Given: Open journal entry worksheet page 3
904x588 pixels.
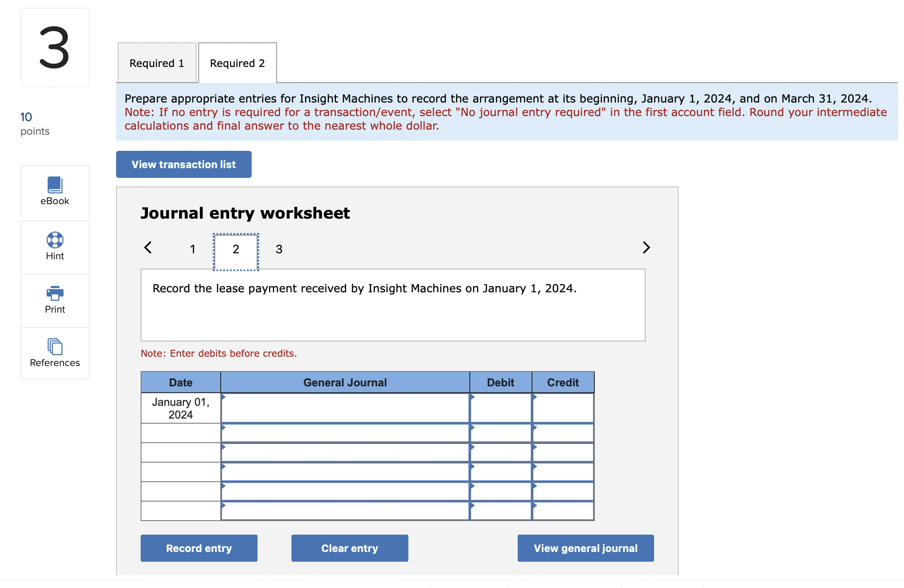Looking at the screenshot, I should click(279, 249).
